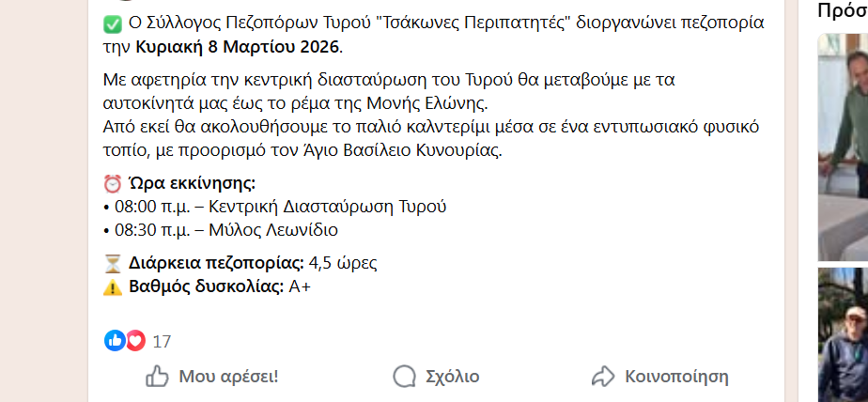Click the alarm clock emoji
The width and height of the screenshot is (868, 402).
[x=111, y=182]
